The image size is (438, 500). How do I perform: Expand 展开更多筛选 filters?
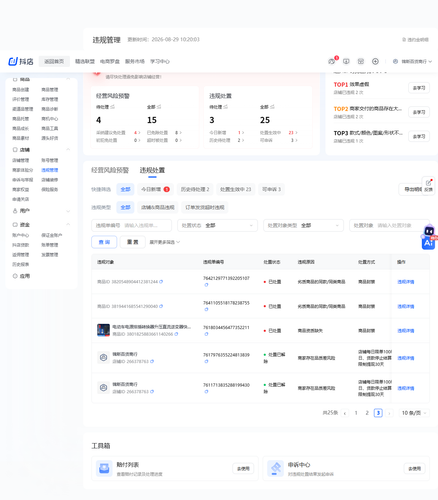165,242
